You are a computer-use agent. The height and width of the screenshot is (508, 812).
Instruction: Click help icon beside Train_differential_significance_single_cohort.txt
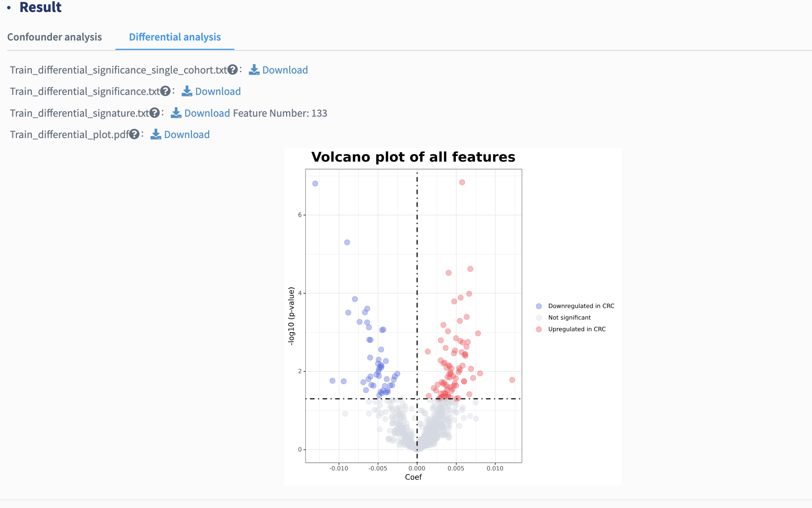[233, 69]
